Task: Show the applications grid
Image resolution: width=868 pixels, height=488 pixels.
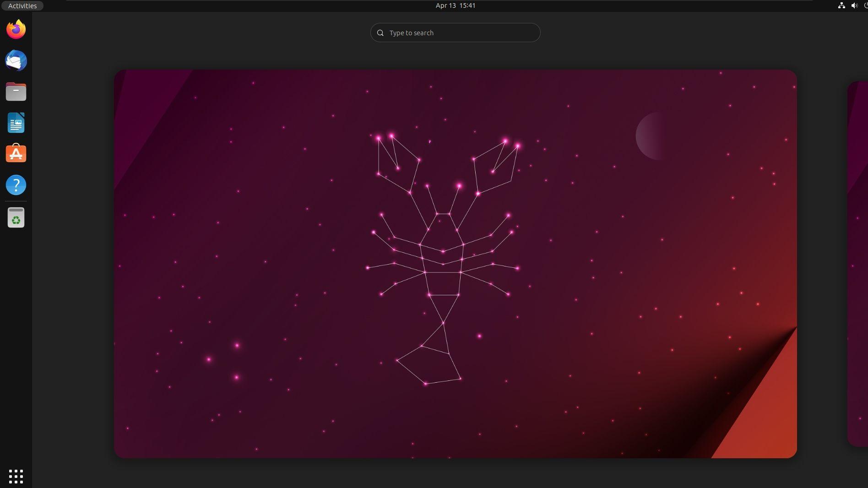Action: 16,477
